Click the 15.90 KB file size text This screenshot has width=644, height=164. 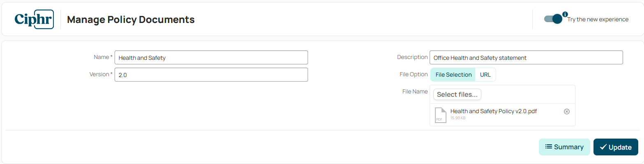(458, 118)
